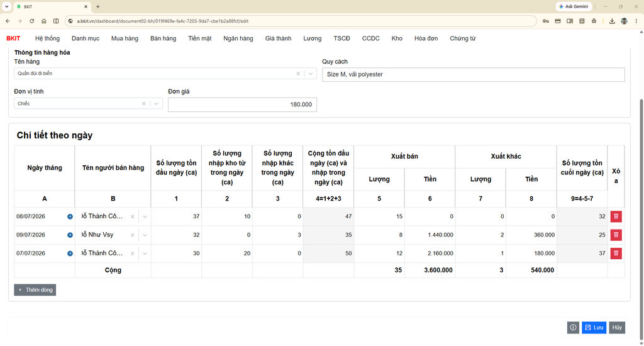This screenshot has height=346, width=644.
Task: Expand the Tên hàng dropdown
Action: coord(311,74)
